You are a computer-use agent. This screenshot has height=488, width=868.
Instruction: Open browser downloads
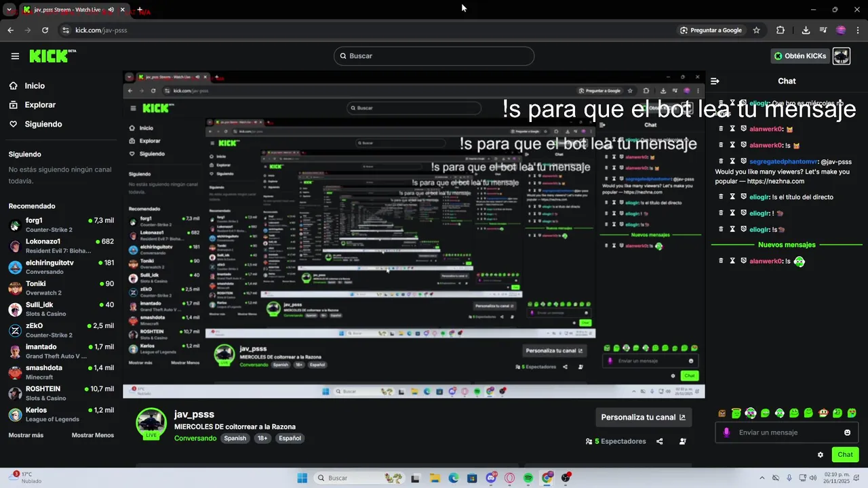[806, 30]
